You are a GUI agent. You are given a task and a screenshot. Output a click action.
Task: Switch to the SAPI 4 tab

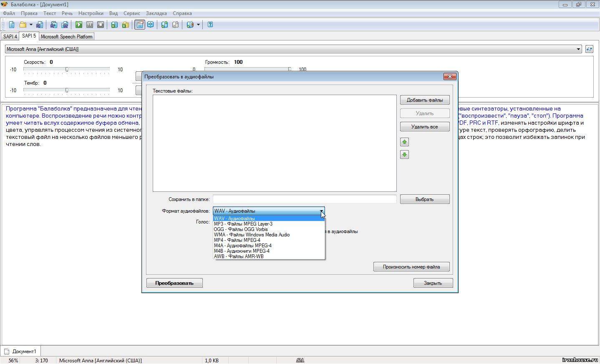[10, 37]
